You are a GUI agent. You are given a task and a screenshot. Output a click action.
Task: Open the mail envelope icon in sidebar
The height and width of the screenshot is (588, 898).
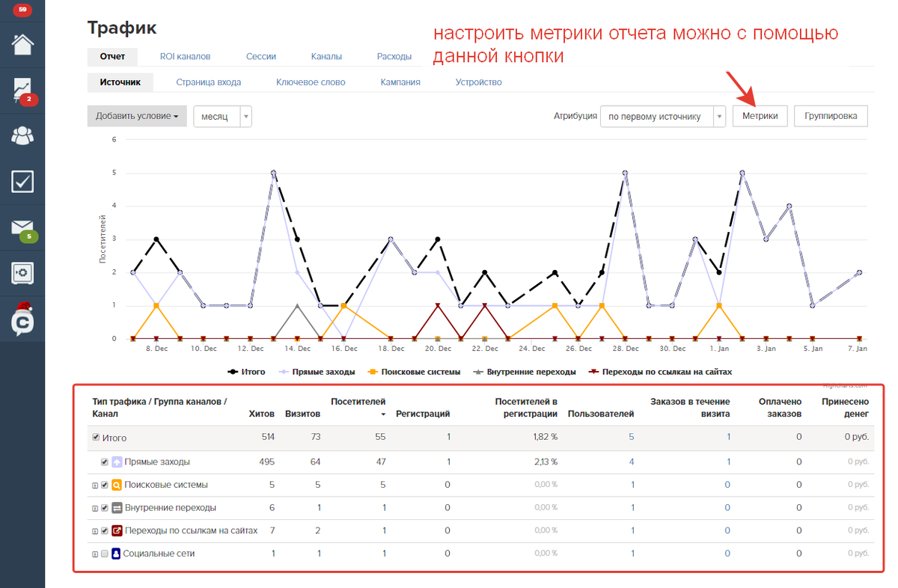point(21,227)
